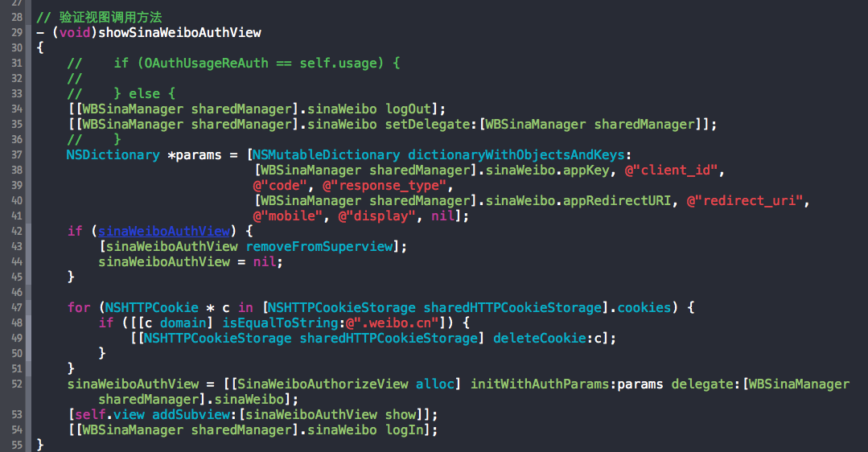This screenshot has height=452, width=868.
Task: Click the initWithAuthParams: selector
Action: point(544,384)
